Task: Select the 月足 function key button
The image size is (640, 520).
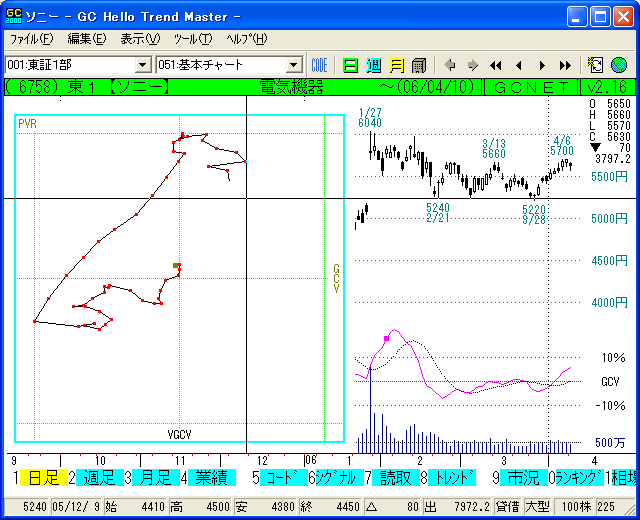Action: 156,478
